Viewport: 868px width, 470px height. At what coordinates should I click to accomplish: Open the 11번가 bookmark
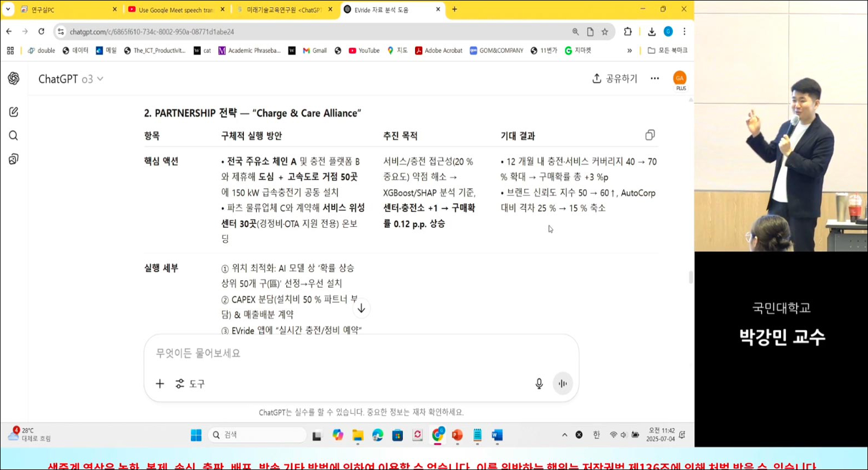point(544,50)
